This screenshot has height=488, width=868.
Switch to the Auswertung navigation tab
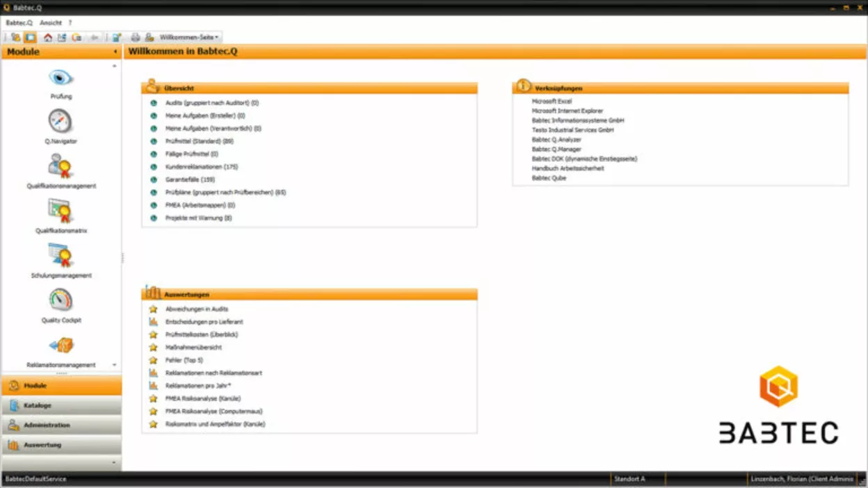coord(61,445)
